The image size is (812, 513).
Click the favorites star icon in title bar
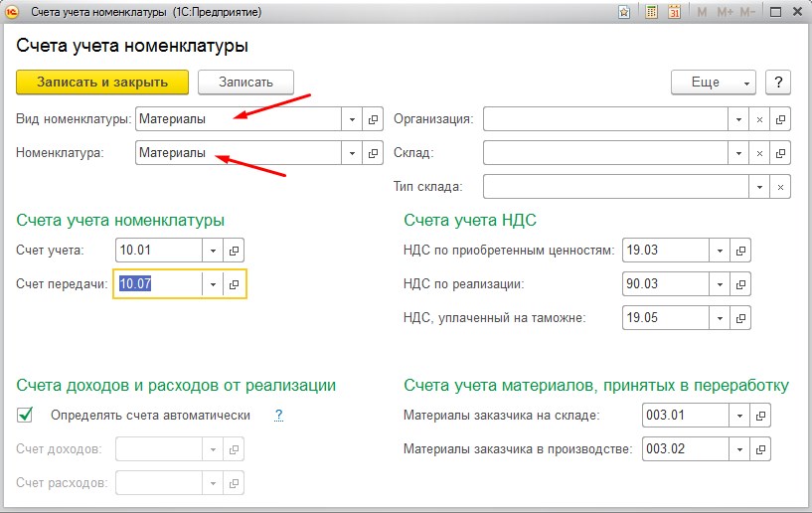tap(624, 12)
